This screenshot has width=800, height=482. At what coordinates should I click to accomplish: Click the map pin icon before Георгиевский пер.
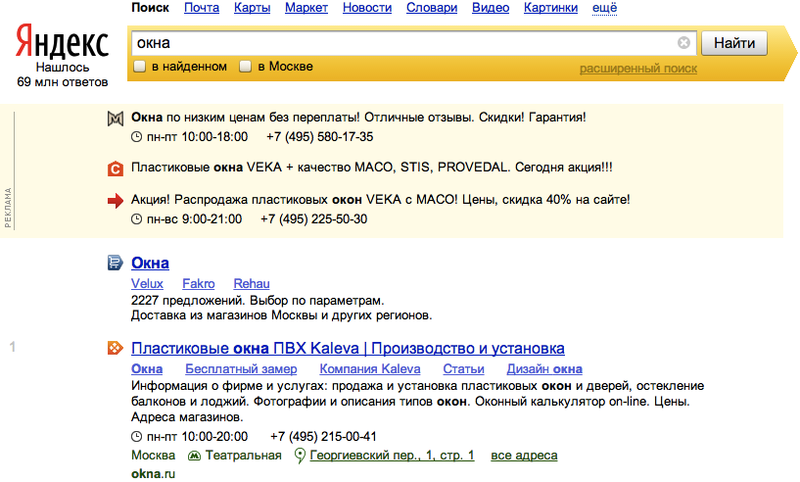click(300, 455)
